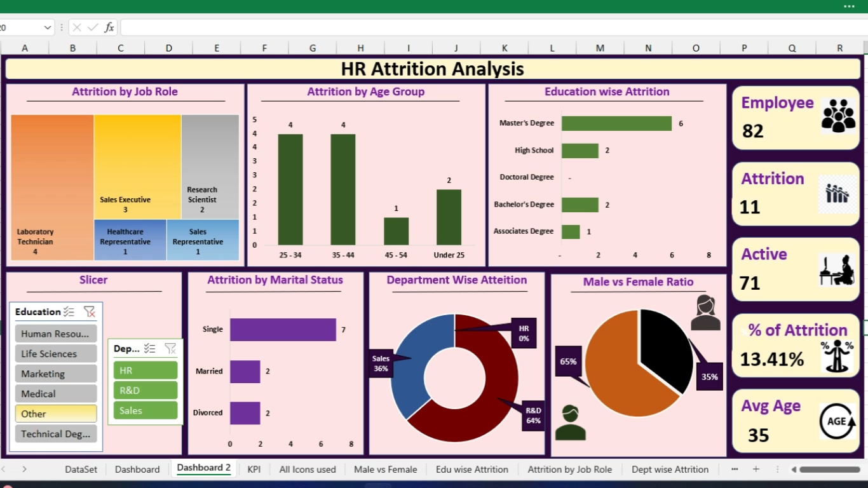868x488 pixels.
Task: Click the male avatar icon
Action: (570, 423)
